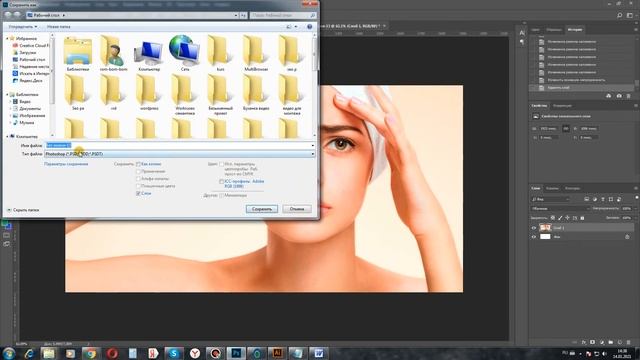This screenshot has height=360, width=640.
Task: Click lock all icon in Layers panel
Action: click(x=582, y=218)
